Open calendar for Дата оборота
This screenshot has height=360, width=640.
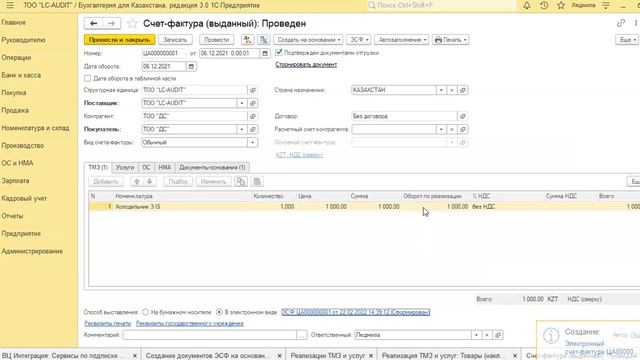click(x=191, y=66)
